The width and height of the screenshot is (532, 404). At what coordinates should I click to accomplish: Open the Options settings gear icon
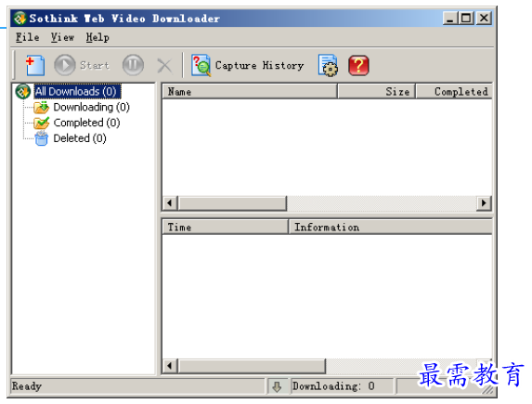[x=328, y=65]
